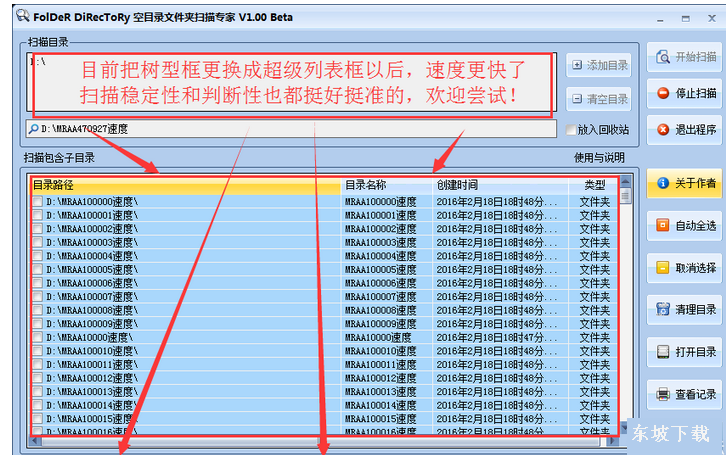Click the red 停止扫描 stop icon
The height and width of the screenshot is (455, 726).
pyautogui.click(x=663, y=93)
